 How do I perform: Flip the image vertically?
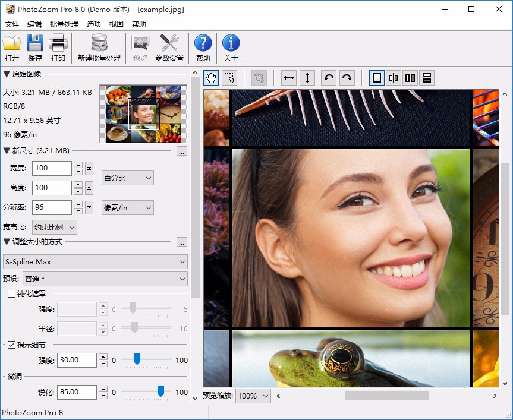(x=308, y=78)
